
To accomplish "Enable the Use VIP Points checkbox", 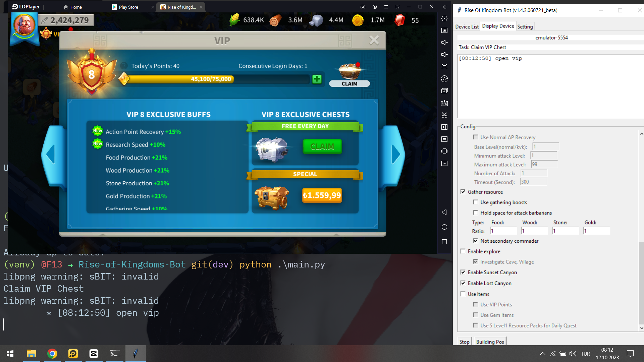I will pos(476,304).
